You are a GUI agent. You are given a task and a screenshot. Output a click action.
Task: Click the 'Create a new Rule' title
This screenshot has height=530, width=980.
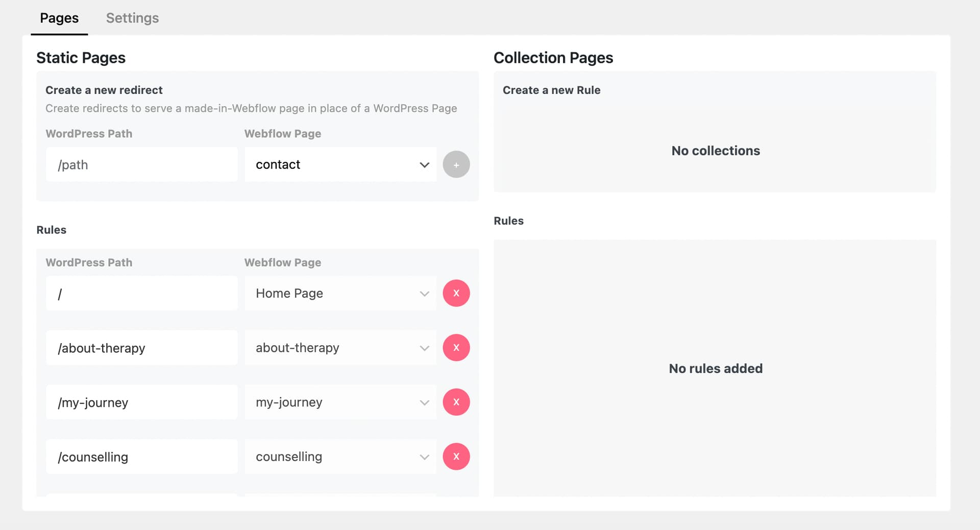click(551, 90)
